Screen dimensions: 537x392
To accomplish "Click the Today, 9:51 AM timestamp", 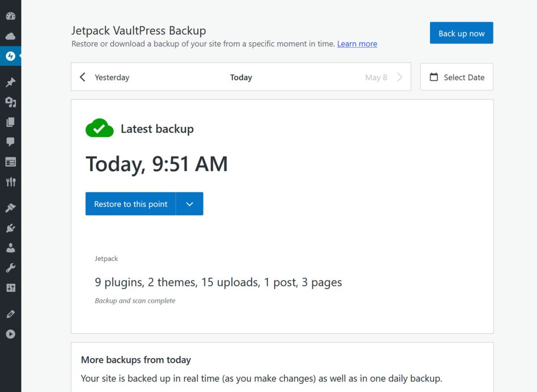I will click(156, 164).
